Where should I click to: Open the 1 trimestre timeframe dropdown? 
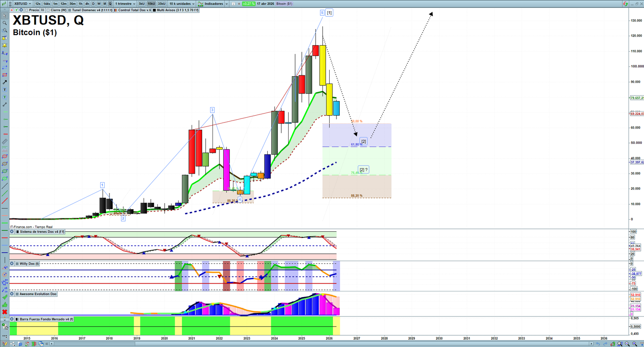pyautogui.click(x=125, y=4)
